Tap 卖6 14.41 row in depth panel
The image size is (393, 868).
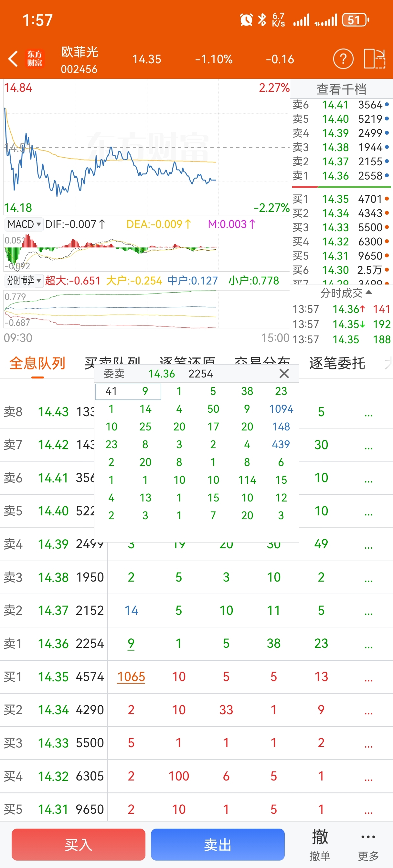(341, 105)
